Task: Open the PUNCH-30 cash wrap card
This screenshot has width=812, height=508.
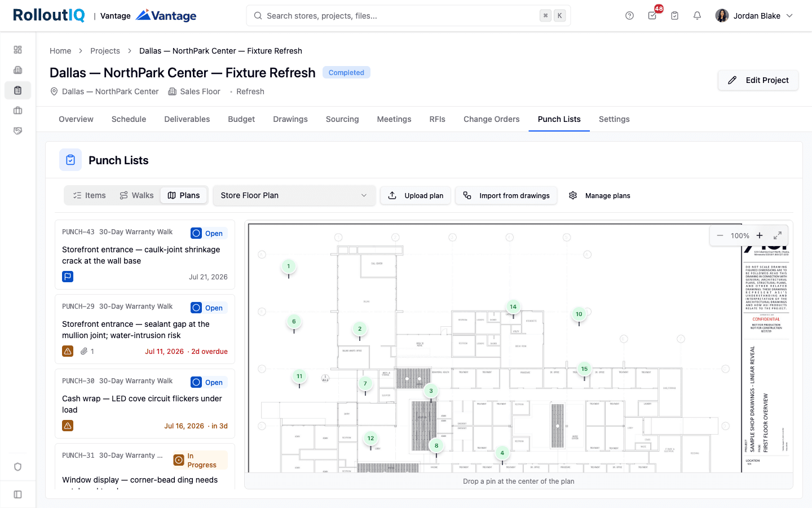Action: pos(145,404)
